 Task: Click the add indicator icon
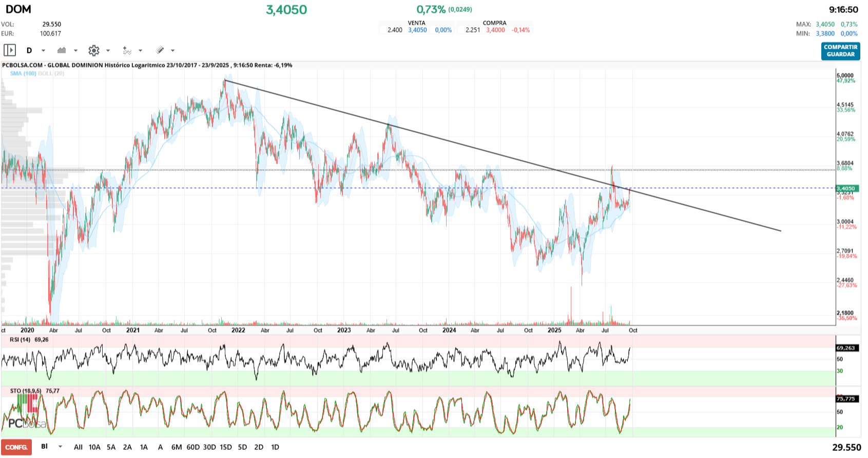point(127,50)
